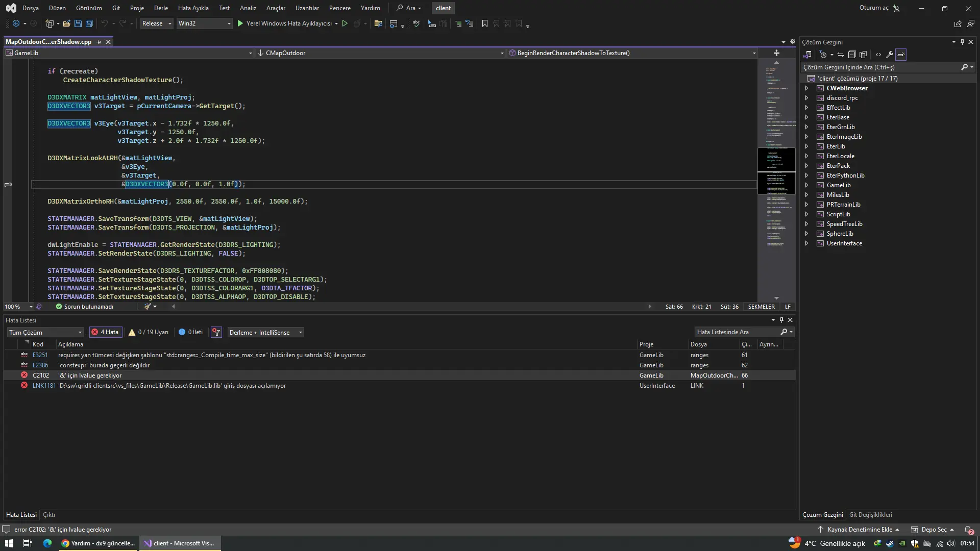This screenshot has height=551, width=980.
Task: Click Sync with Active Document icon
Action: click(841, 55)
